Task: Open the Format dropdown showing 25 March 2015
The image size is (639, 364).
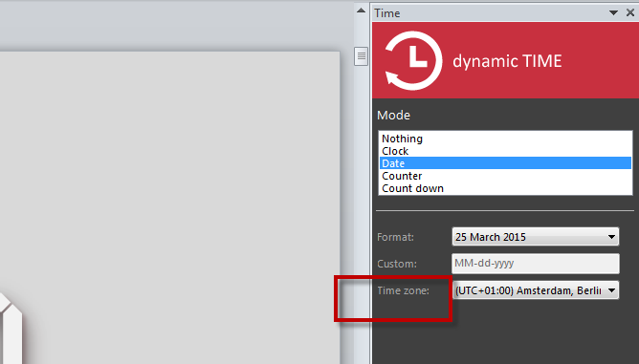Action: click(x=535, y=237)
